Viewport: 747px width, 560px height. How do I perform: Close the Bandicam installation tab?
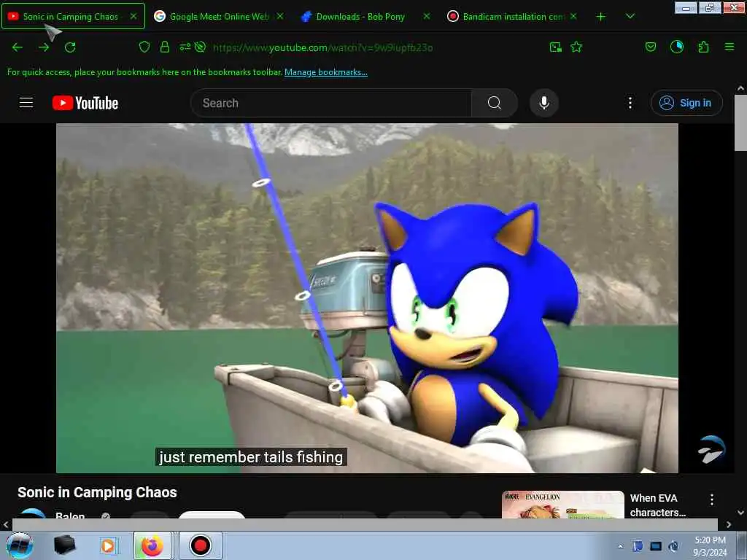tap(573, 16)
